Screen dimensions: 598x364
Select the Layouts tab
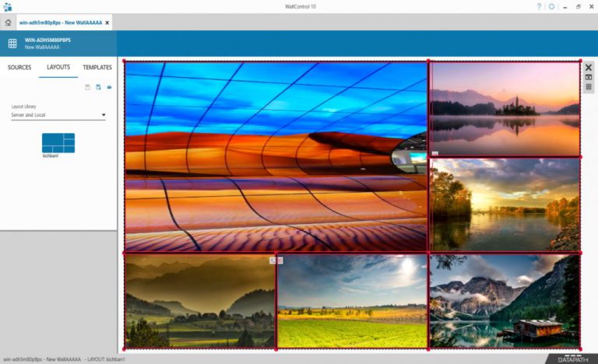pos(58,68)
